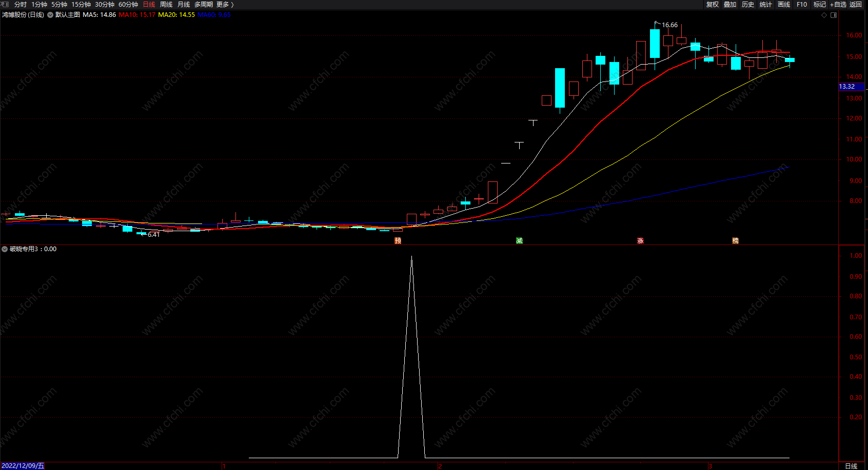Screen dimensions: 868x470
Task: Select the 日线 daily period tab
Action: click(x=149, y=4)
